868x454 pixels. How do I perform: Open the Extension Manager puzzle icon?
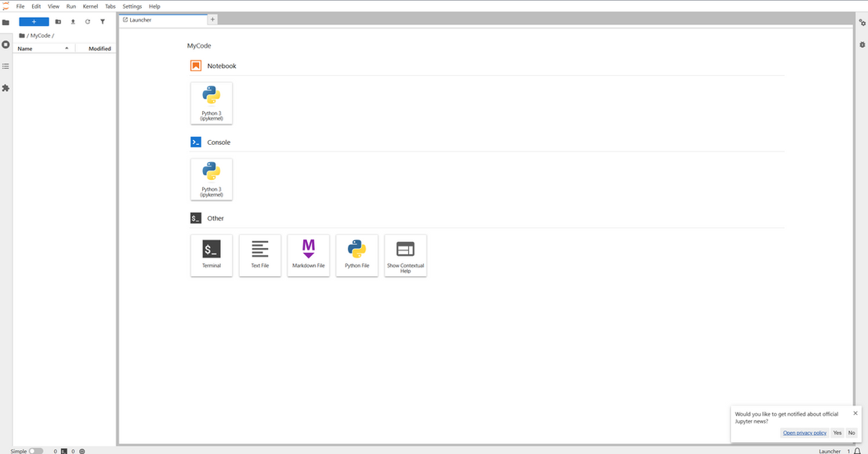pyautogui.click(x=5, y=88)
